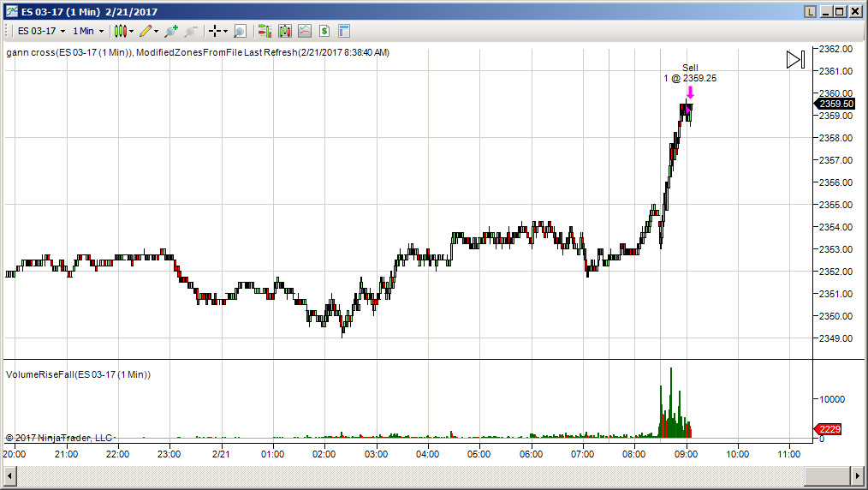Image resolution: width=868 pixels, height=490 pixels.
Task: Click the current price marker 2359.50
Action: (x=835, y=105)
